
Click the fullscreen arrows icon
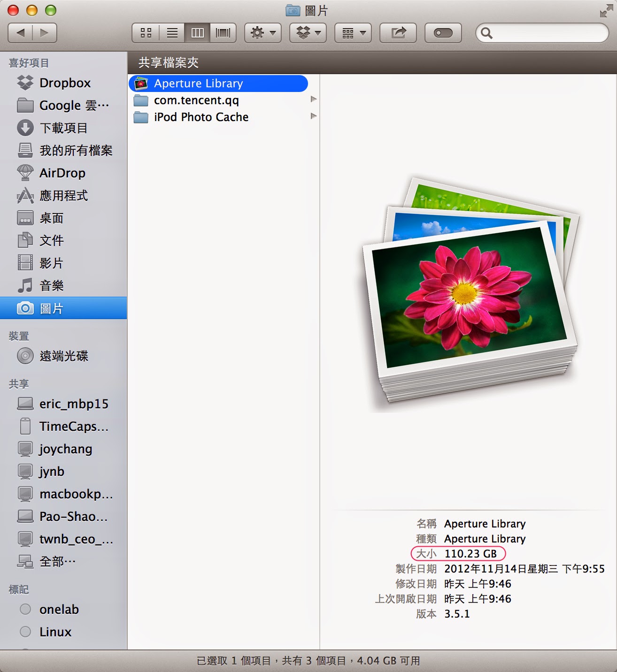point(606,11)
